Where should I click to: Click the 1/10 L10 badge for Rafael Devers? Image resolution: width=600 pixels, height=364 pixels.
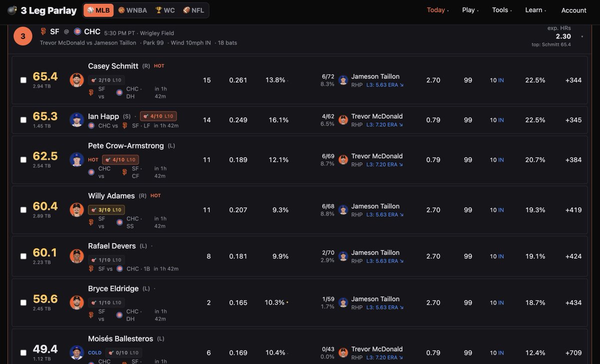[x=106, y=260]
